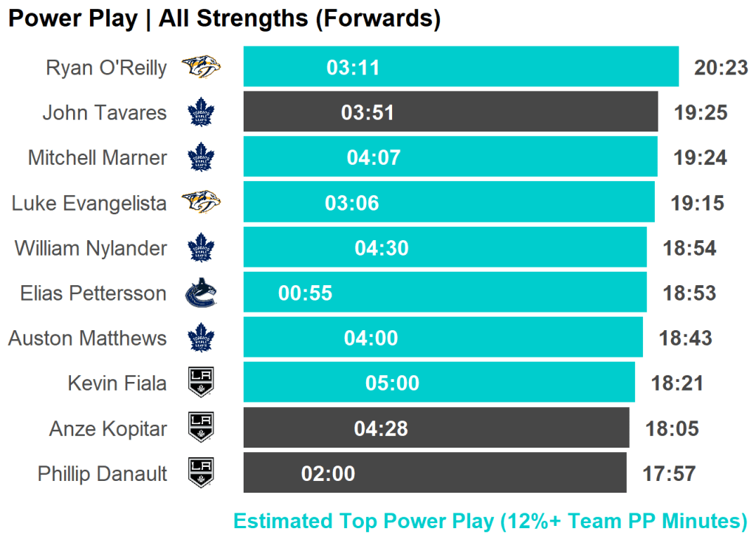Click the 20:23 total time value
756x540 pixels.
tap(721, 68)
